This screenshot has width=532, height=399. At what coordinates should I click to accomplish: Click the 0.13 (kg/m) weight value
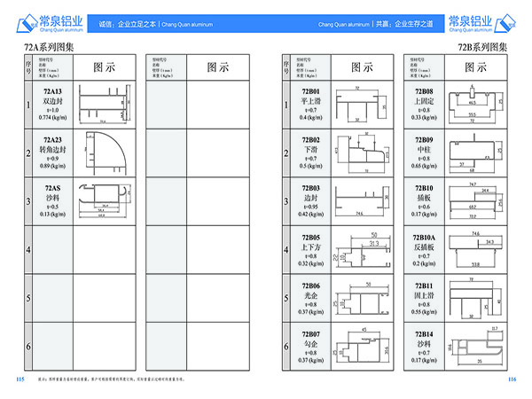click(52, 214)
